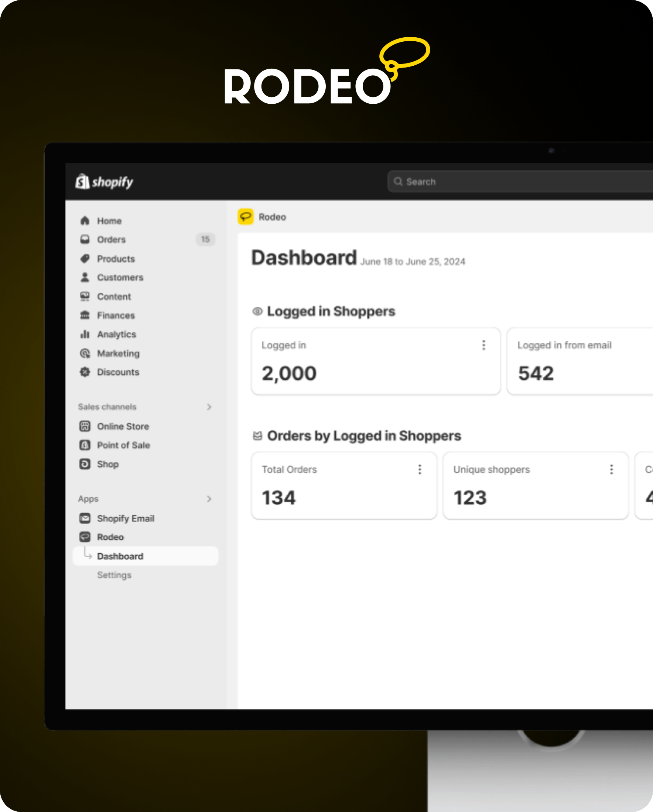The height and width of the screenshot is (812, 653).
Task: Open Finances using the bank icon
Action: pyautogui.click(x=85, y=315)
